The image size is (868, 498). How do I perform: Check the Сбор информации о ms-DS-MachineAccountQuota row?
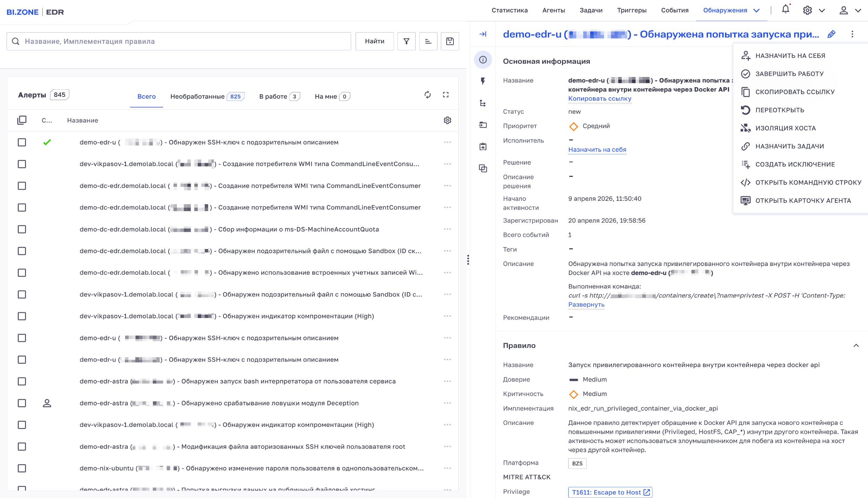point(22,229)
